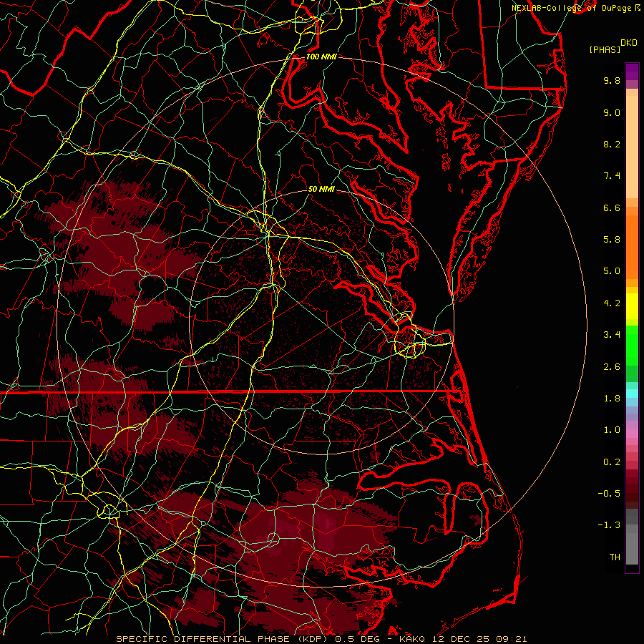Click the 0.2 scale value
Image resolution: width=644 pixels, height=644 pixels.
tap(612, 462)
